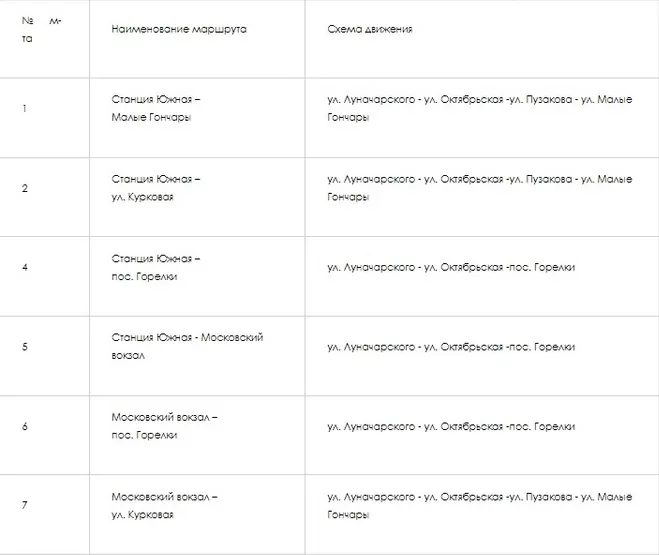Select route number 1 cell
This screenshot has width=659, height=555.
tap(24, 108)
